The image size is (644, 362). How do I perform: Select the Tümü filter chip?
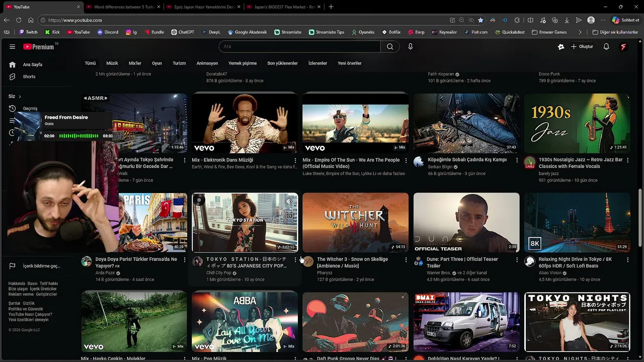[x=90, y=63]
